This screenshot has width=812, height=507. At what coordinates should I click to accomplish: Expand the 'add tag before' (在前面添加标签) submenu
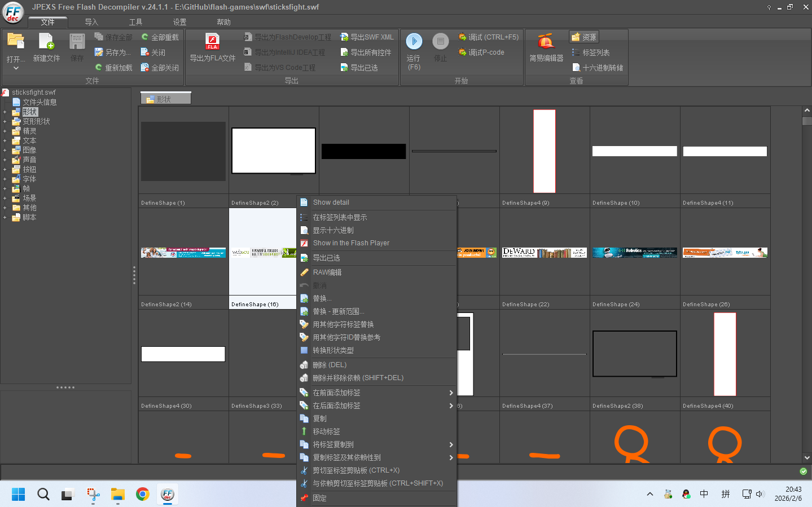450,393
